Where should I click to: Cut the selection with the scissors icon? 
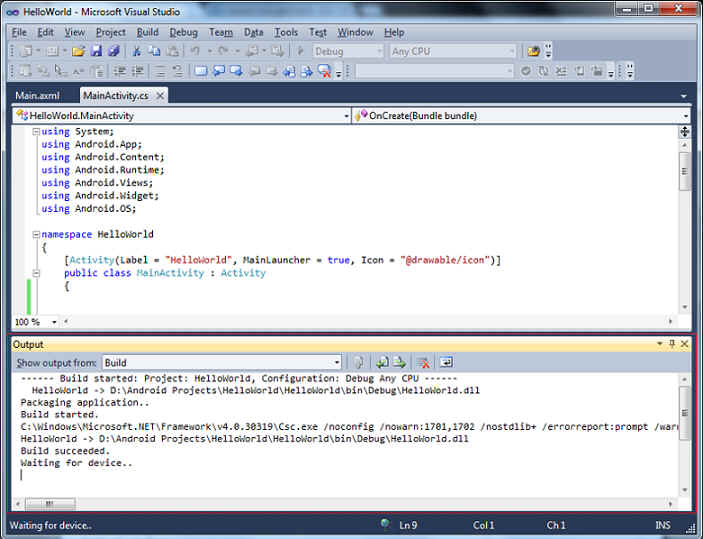[x=137, y=51]
